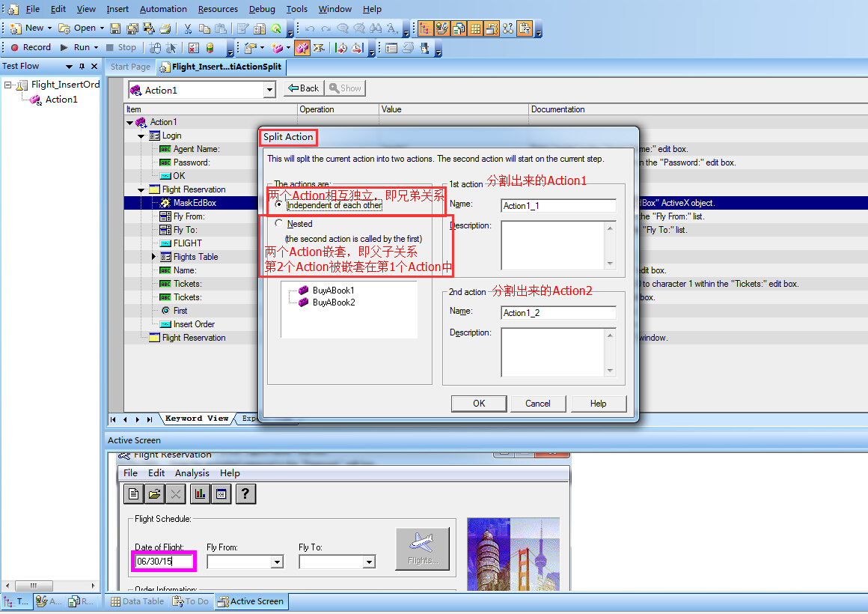Click the new document icon in Active Screen
The image size is (868, 614).
tap(133, 493)
